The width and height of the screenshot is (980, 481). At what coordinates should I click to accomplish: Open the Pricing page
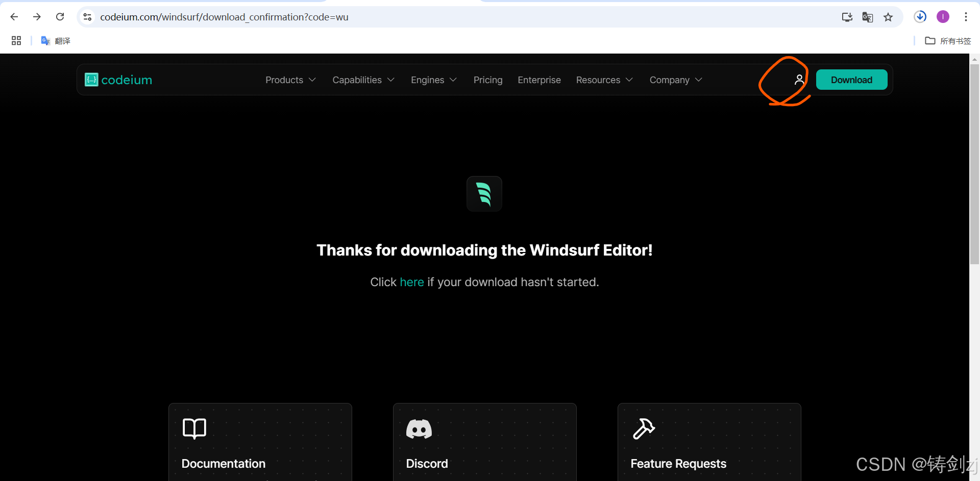(488, 80)
